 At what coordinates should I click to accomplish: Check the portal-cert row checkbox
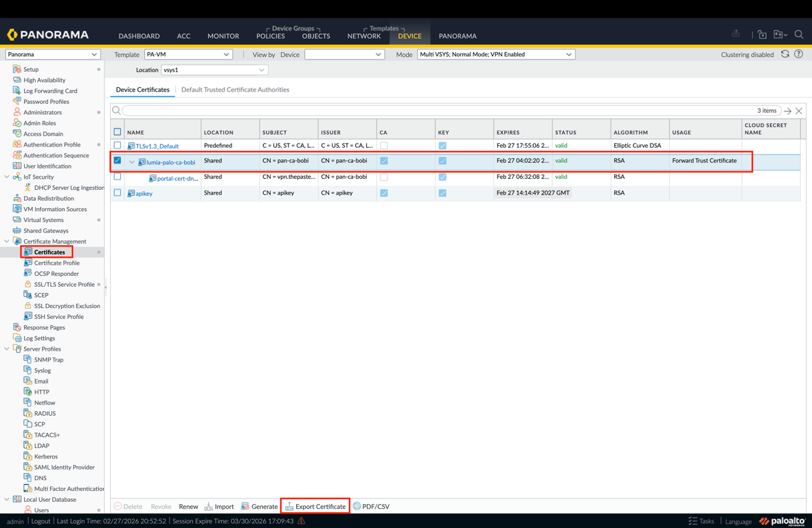click(x=117, y=177)
